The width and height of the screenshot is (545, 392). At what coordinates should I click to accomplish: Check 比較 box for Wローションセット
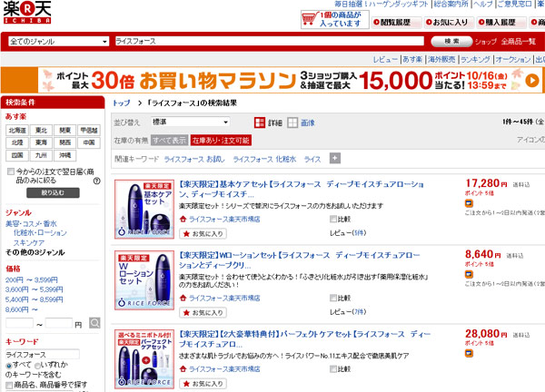pyautogui.click(x=333, y=298)
